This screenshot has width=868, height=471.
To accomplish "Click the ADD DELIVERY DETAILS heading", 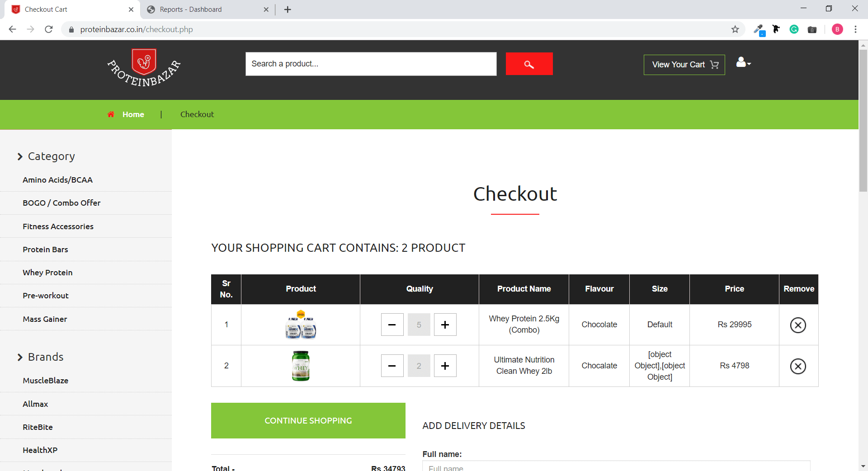I will [x=474, y=426].
